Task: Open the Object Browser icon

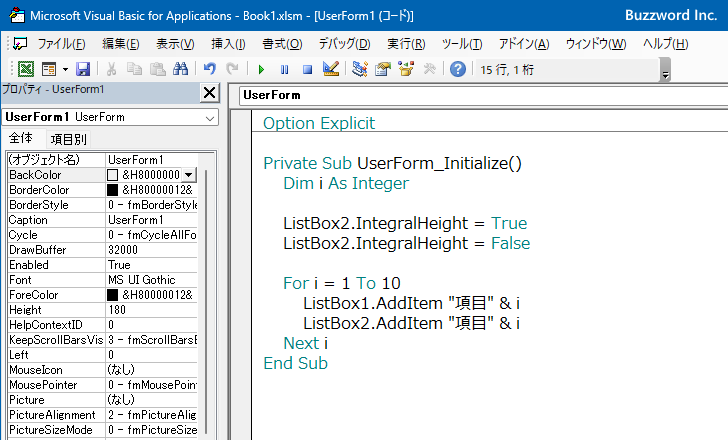Action: point(406,69)
